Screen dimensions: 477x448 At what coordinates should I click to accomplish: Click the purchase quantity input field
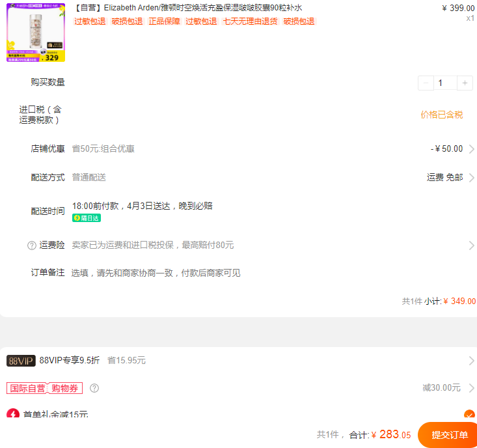click(445, 83)
